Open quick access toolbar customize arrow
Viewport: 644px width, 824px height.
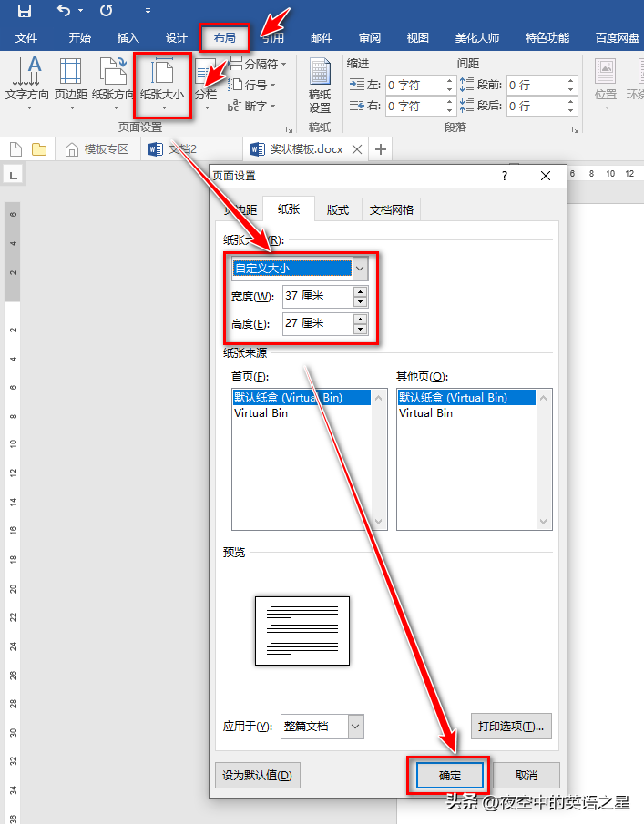[x=148, y=11]
